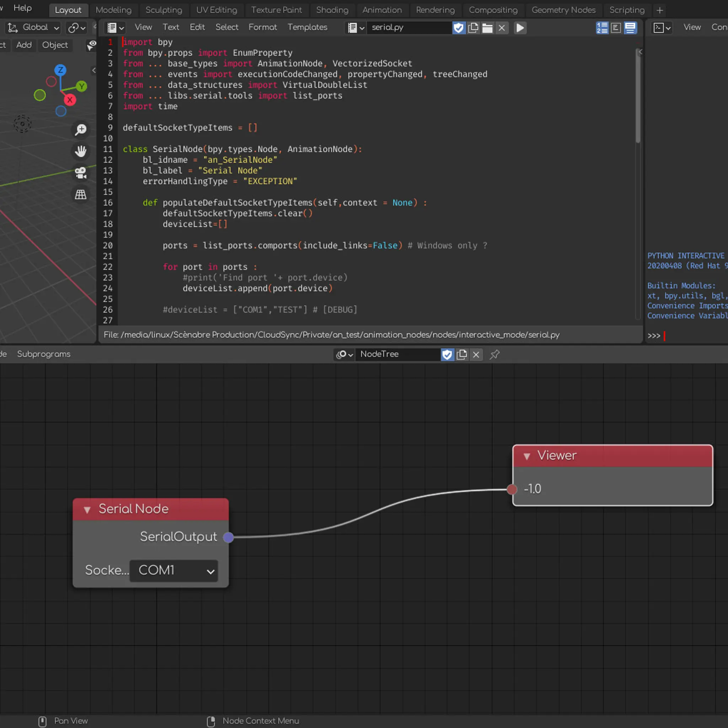728x728 pixels.
Task: Click the zoom magnifier gizmo in the viewport
Action: pos(81,130)
